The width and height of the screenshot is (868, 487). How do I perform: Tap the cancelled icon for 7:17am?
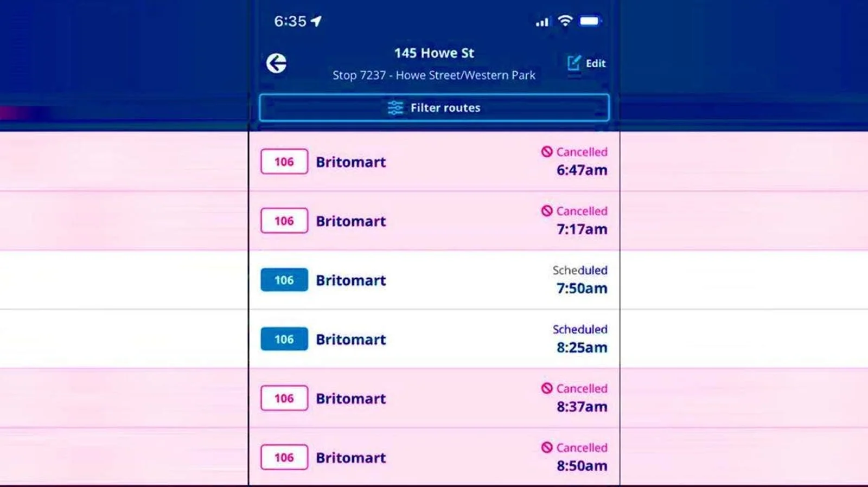pyautogui.click(x=547, y=211)
